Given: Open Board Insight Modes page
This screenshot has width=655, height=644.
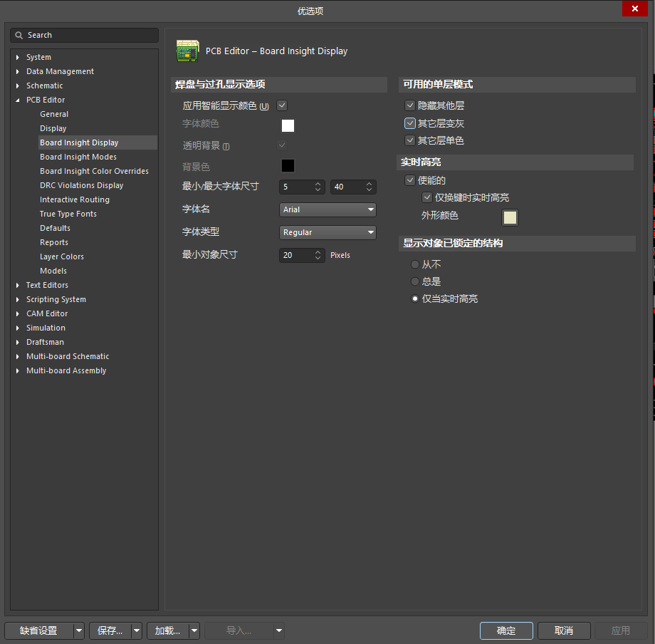Looking at the screenshot, I should [78, 157].
